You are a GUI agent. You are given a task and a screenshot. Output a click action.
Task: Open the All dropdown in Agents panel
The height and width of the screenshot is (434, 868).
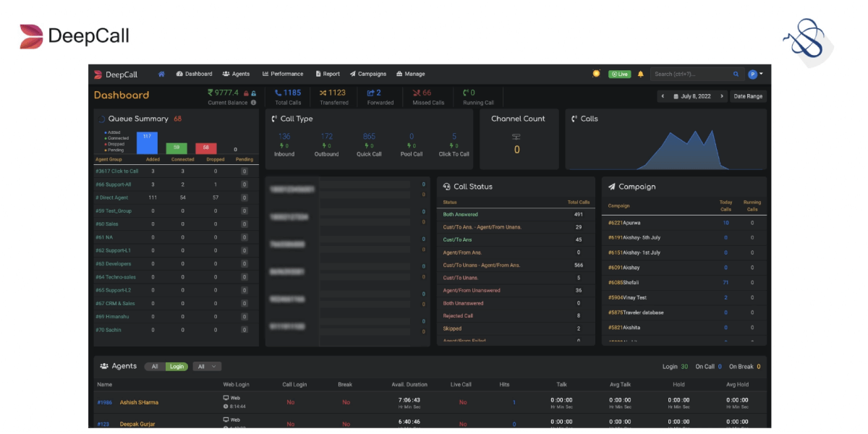click(x=207, y=367)
